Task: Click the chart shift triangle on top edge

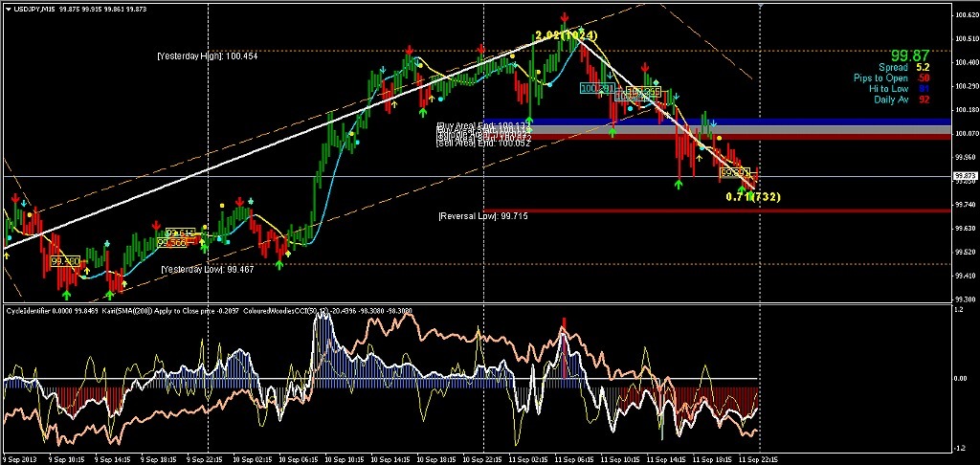Action: [x=761, y=4]
